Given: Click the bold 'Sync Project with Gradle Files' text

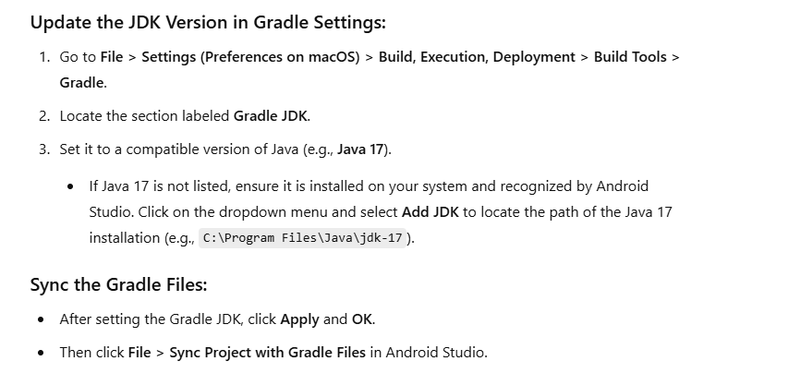Looking at the screenshot, I should [x=267, y=353].
